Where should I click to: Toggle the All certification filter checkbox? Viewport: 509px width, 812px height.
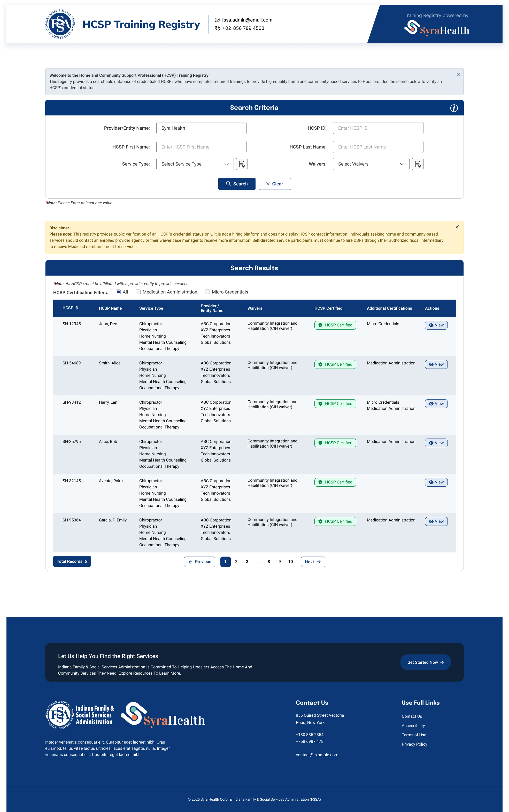tap(118, 292)
